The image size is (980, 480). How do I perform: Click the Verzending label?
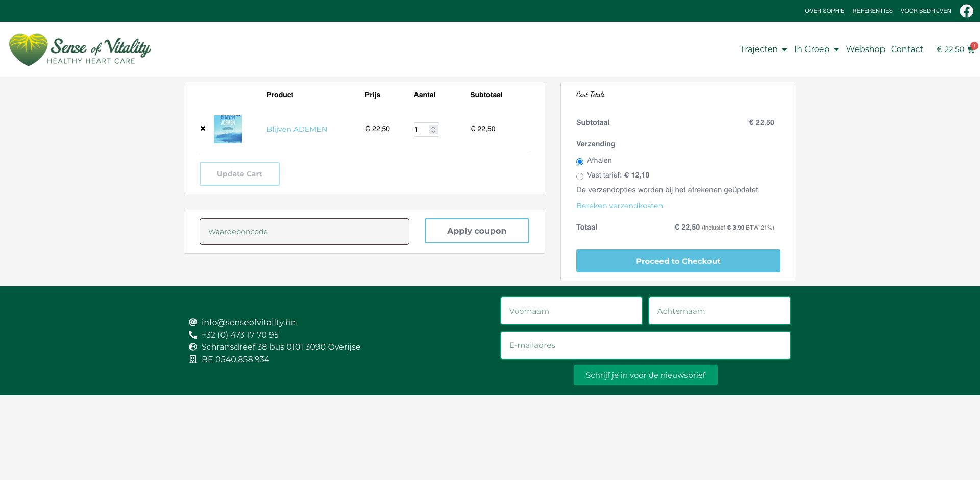(596, 144)
